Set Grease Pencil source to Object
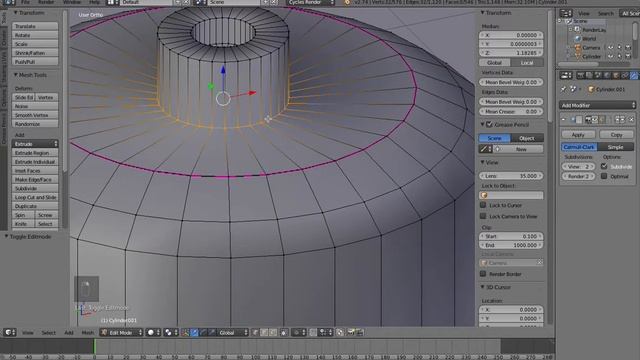This screenshot has height=360, width=640. point(527,138)
